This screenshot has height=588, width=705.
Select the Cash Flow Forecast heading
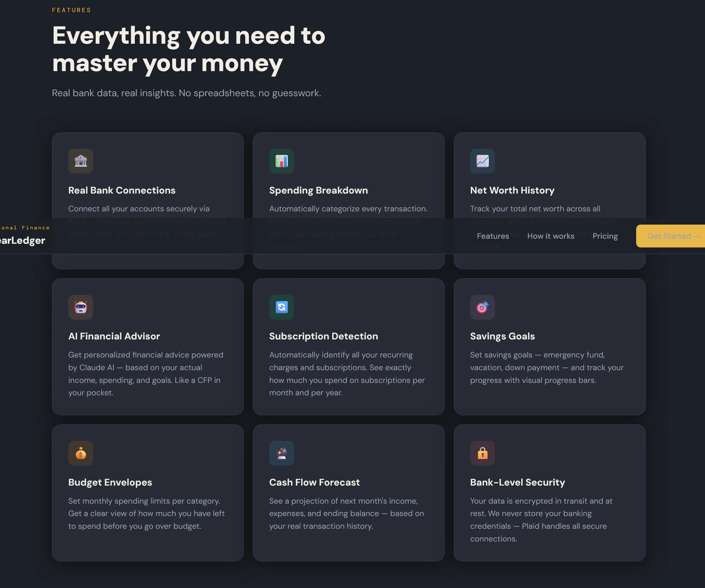(x=315, y=482)
